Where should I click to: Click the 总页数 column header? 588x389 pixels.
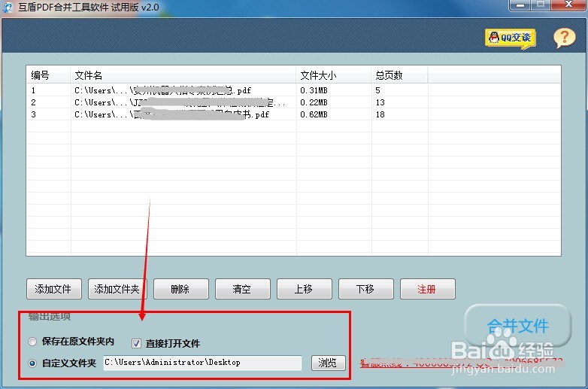click(400, 75)
